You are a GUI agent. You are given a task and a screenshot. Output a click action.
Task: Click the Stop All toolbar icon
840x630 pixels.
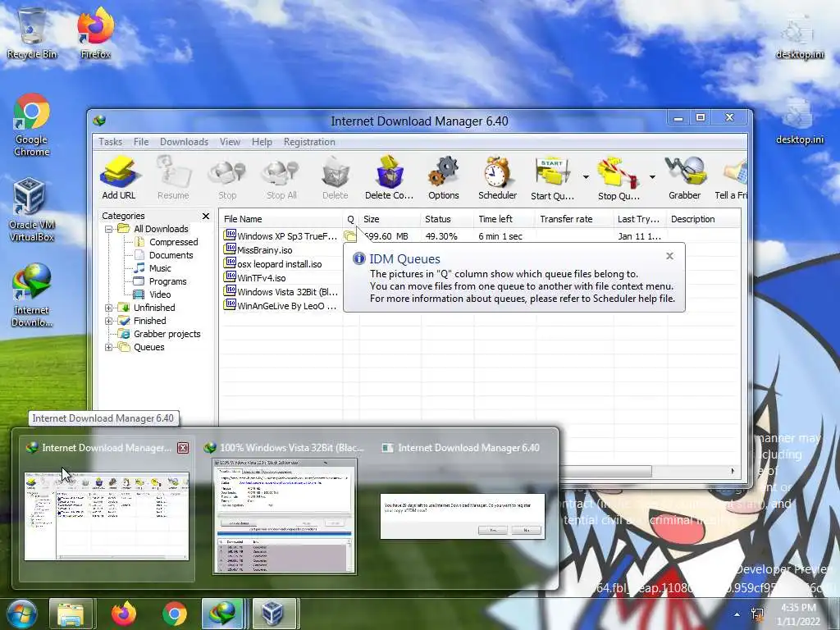click(282, 178)
